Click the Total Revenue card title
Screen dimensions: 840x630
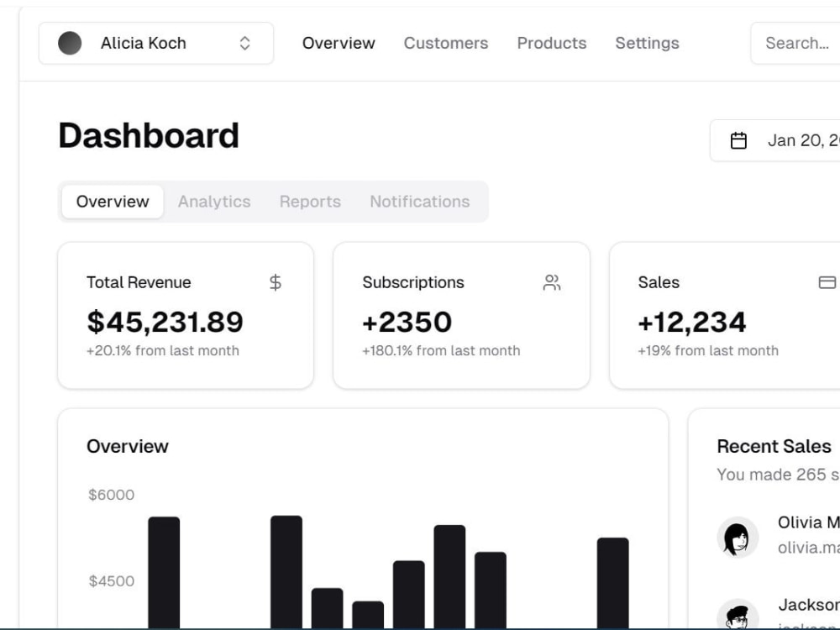[x=139, y=282]
